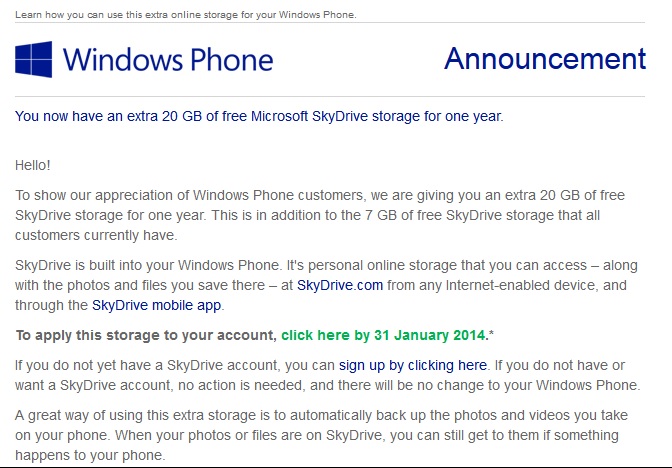This screenshot has height=468, width=672.
Task: Click the divider line below the Windows Phone header
Action: (330, 96)
